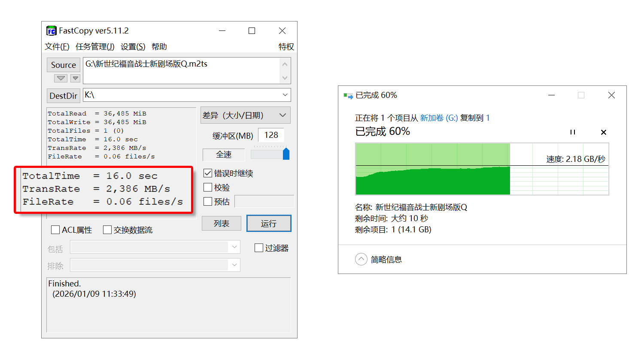The image size is (644, 359).
Task: Minimize the 已完成 60% copy dialog
Action: coord(552,95)
